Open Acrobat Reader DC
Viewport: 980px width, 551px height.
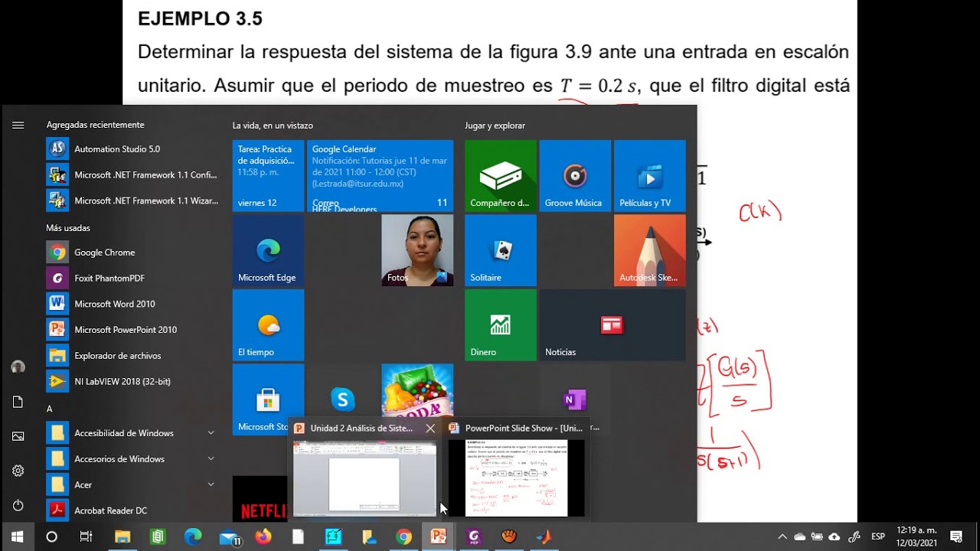132,510
